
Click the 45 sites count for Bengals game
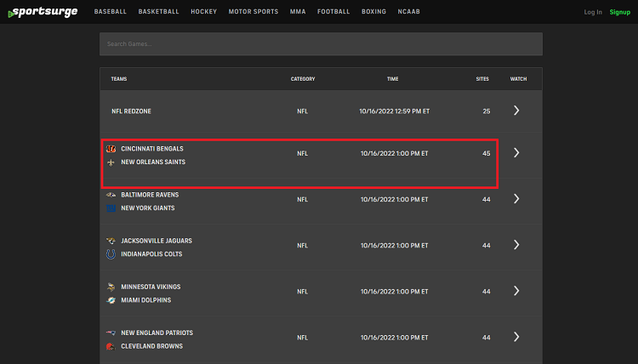click(487, 154)
